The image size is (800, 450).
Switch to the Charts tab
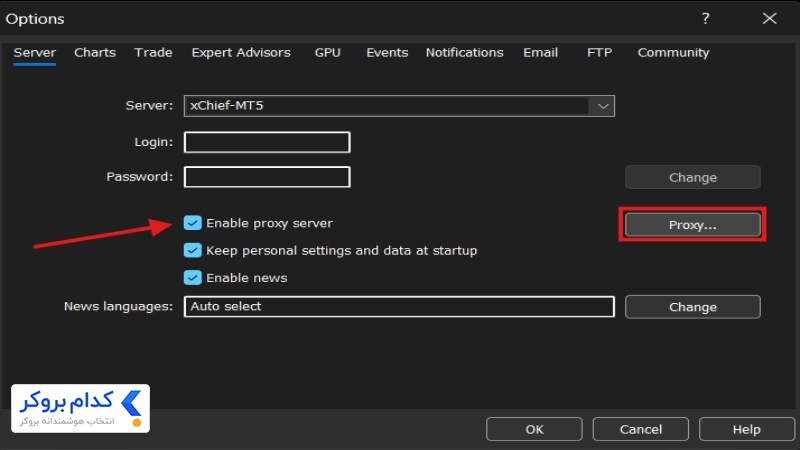click(x=95, y=53)
